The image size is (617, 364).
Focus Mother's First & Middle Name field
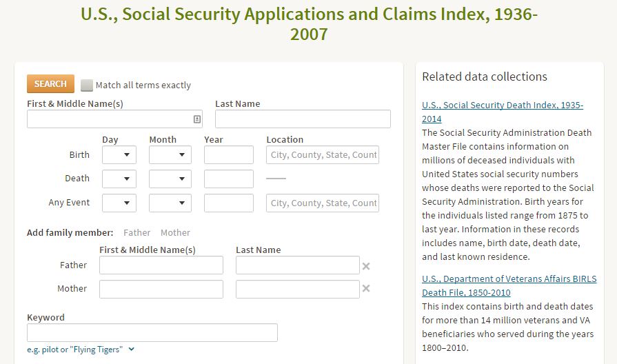click(161, 289)
